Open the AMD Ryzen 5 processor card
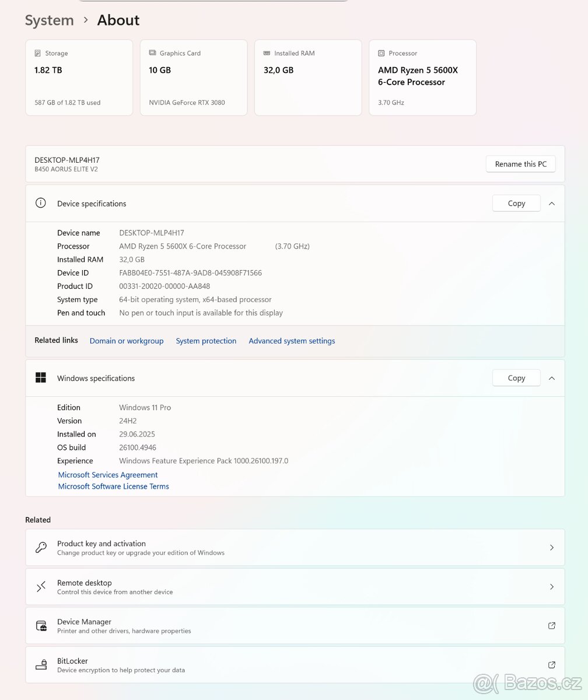This screenshot has width=588, height=700. tap(423, 78)
